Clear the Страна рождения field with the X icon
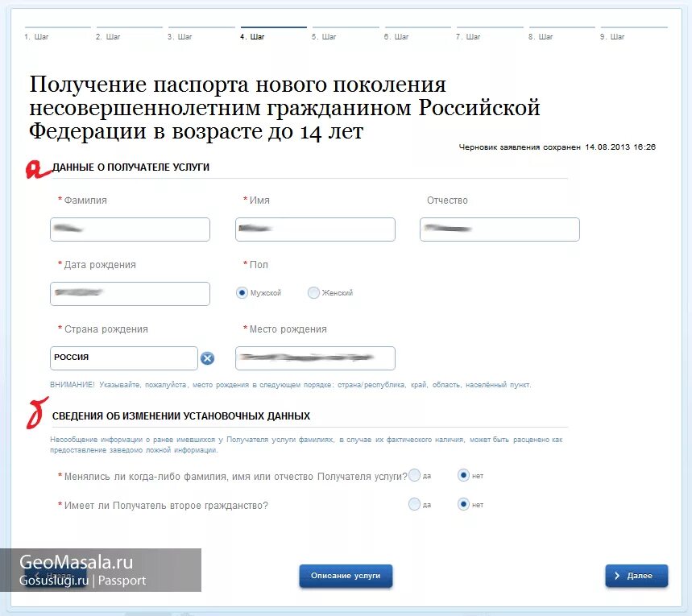692x616 pixels. click(x=207, y=358)
